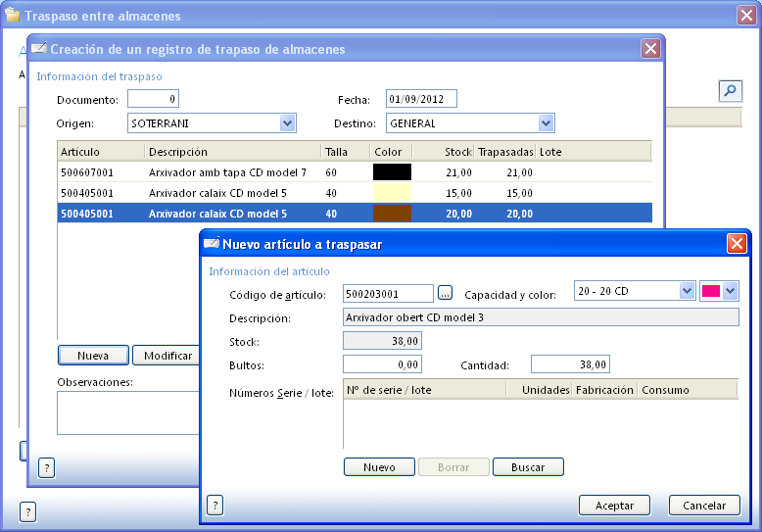Close the Creación de un registro dialog
The height and width of the screenshot is (532, 762).
[x=650, y=49]
